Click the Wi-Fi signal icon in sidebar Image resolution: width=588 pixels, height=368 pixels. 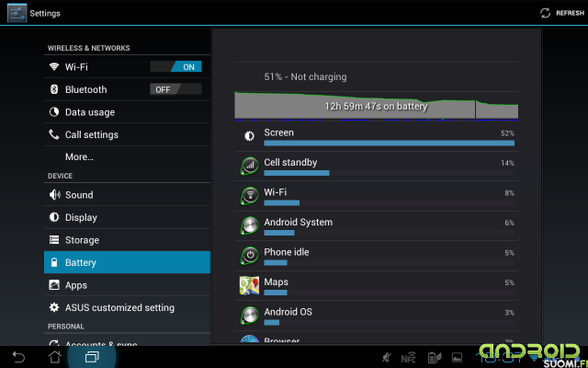click(x=54, y=67)
